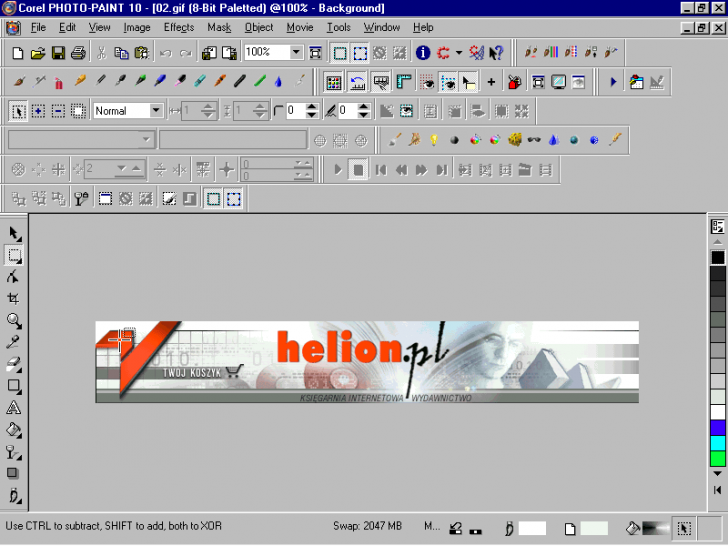Select the Crop tool in toolbox
This screenshot has height=546, width=728.
14,299
